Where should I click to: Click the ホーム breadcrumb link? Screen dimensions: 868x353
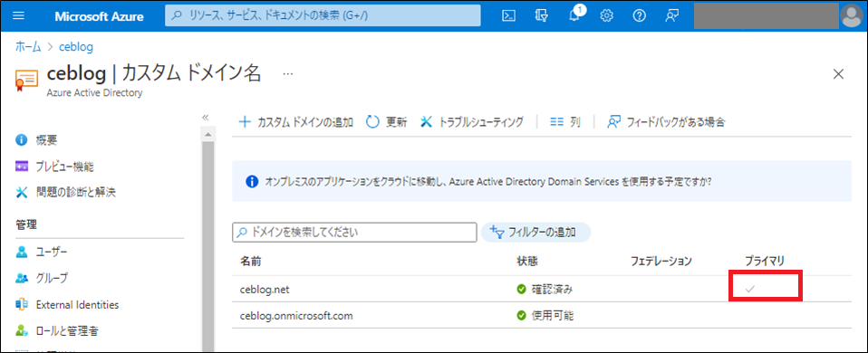pos(28,47)
